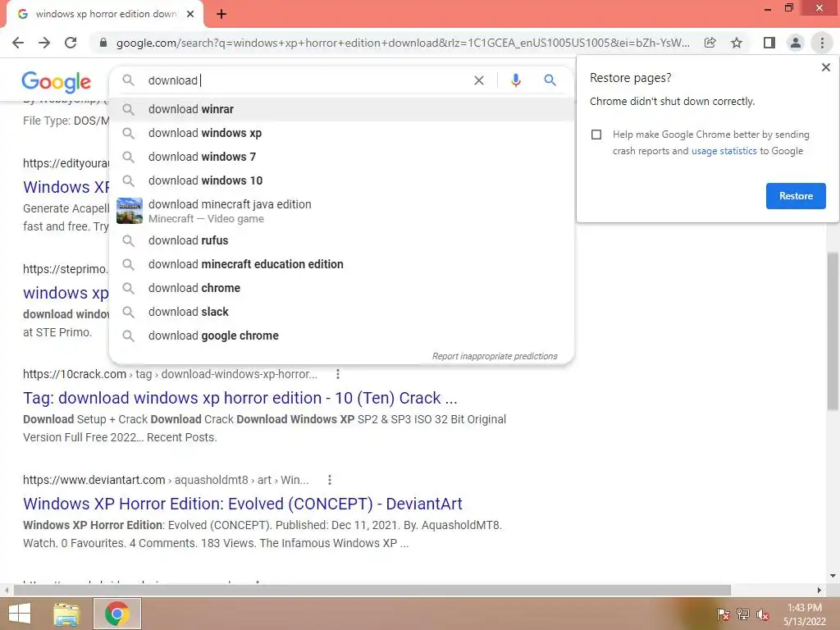Pick the suggestion download rufus
Screen dimensions: 840x630
pyautogui.click(x=341, y=240)
